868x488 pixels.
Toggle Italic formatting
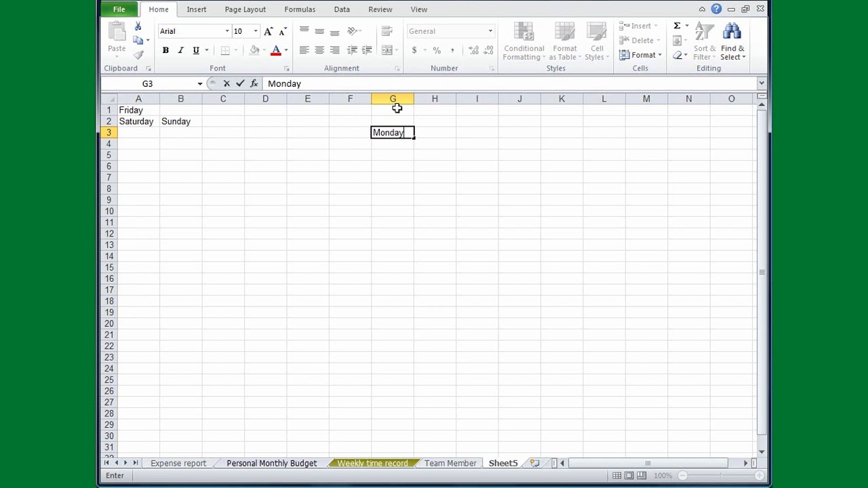click(180, 50)
